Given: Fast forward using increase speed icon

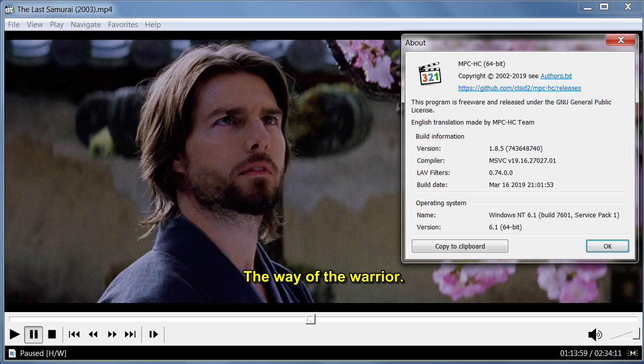Looking at the screenshot, I should click(x=112, y=334).
